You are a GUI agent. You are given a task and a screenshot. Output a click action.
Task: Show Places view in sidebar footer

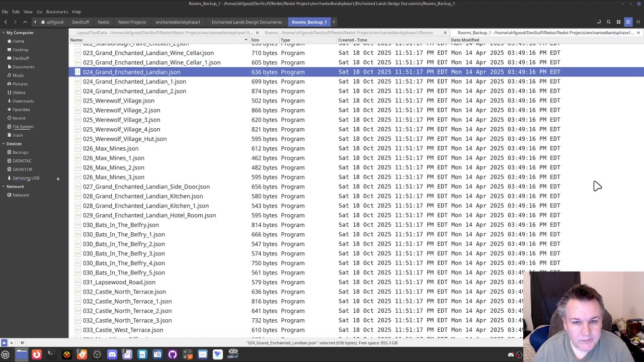tap(4, 343)
